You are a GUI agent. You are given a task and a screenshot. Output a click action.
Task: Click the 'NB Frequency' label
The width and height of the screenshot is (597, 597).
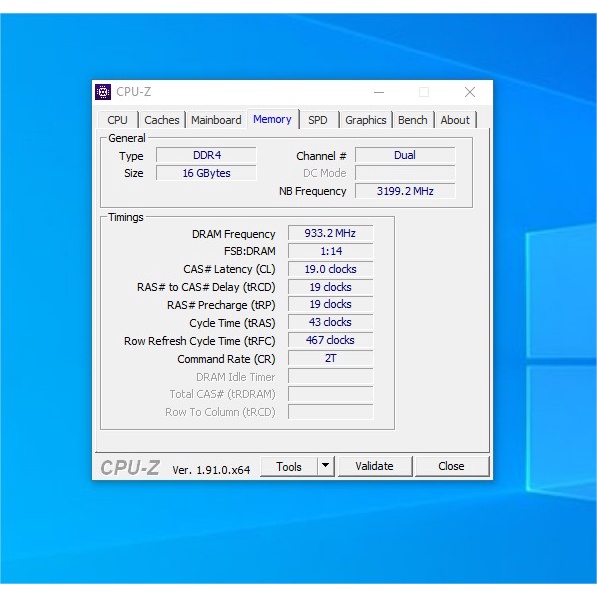(313, 191)
